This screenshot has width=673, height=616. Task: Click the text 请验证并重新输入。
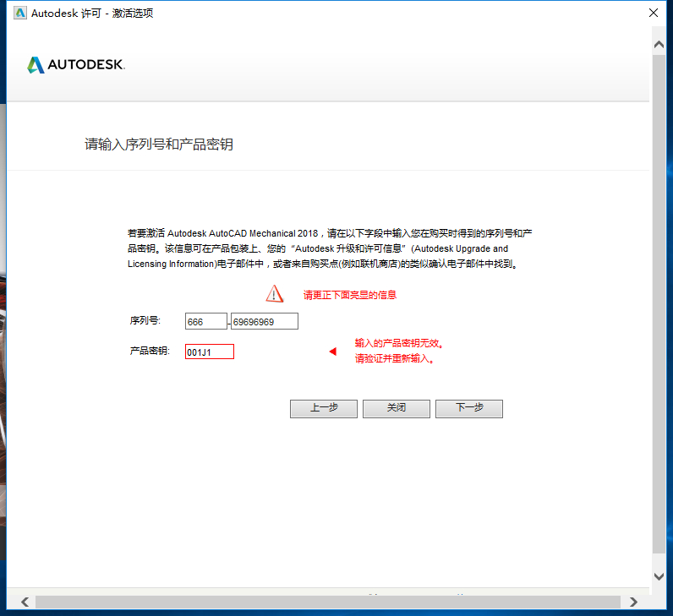click(x=395, y=358)
